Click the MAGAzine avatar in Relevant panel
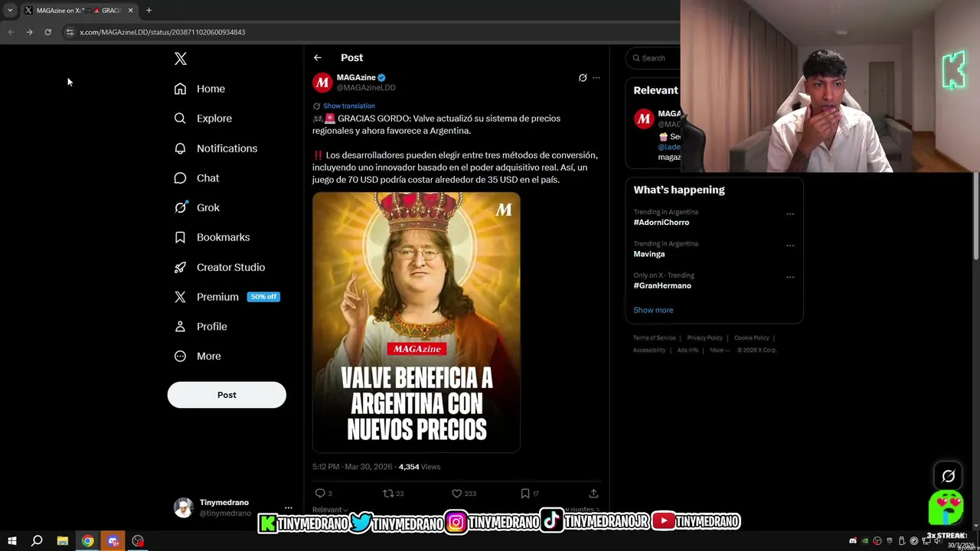Viewport: 980px width, 551px height. [x=643, y=119]
